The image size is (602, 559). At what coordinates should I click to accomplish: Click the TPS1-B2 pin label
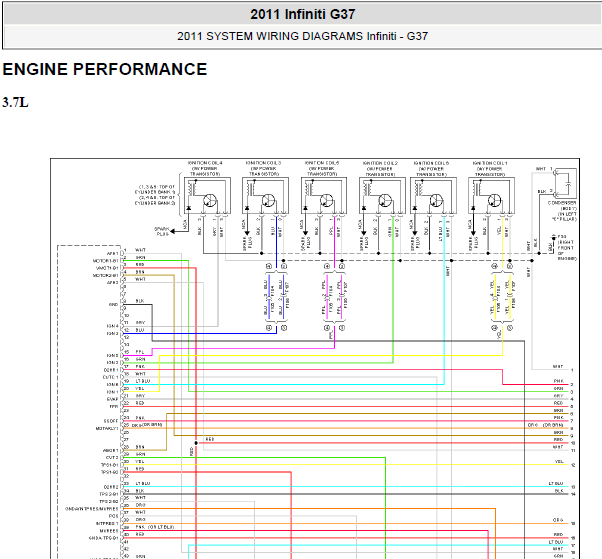coord(110,472)
